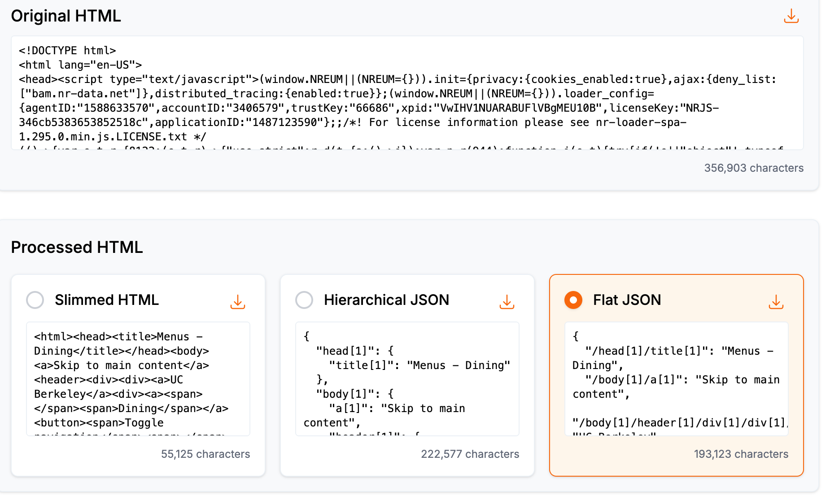Download the Original HTML file
Screen dimensions: 830x504
(791, 16)
